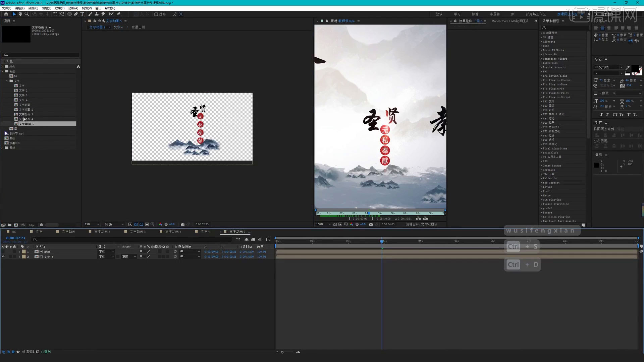This screenshot has height=362, width=644.
Task: Toggle shy layers icon in timeline
Action: (x=247, y=240)
